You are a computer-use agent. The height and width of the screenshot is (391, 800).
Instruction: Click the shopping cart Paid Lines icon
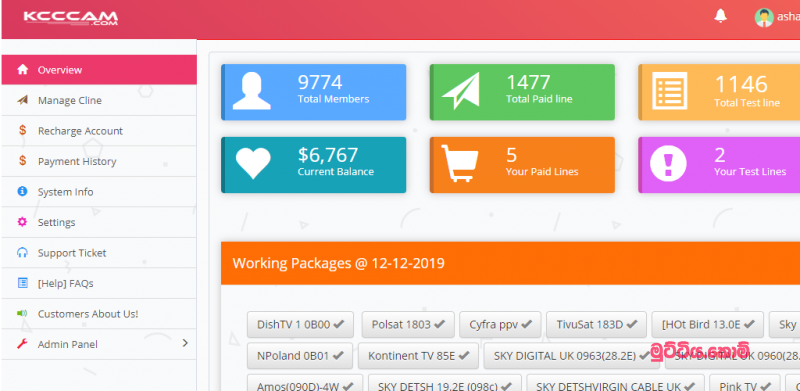tap(460, 164)
